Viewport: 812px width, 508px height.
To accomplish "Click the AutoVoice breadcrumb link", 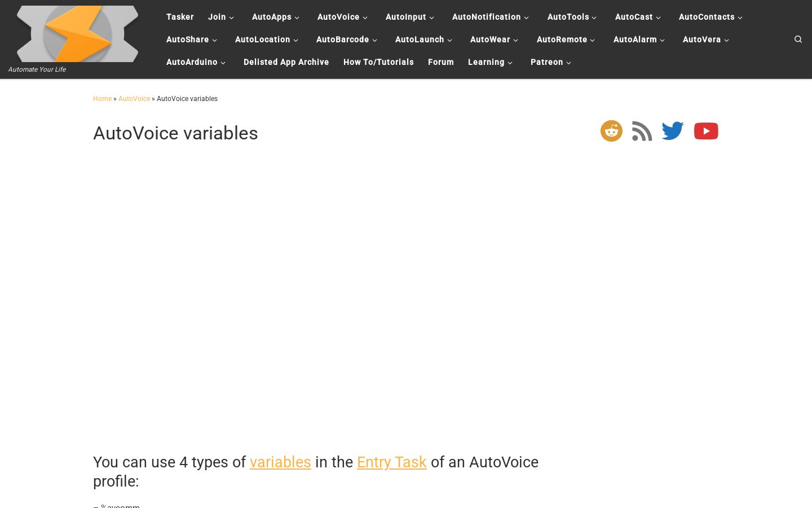I will 134,99.
